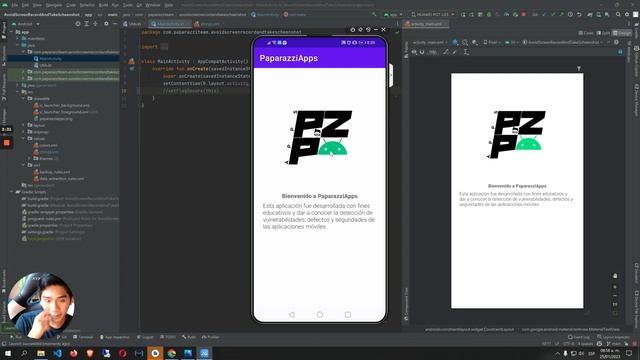Open the Code menu in the menu bar
Screen dimensions: 640x360
click(71, 5)
